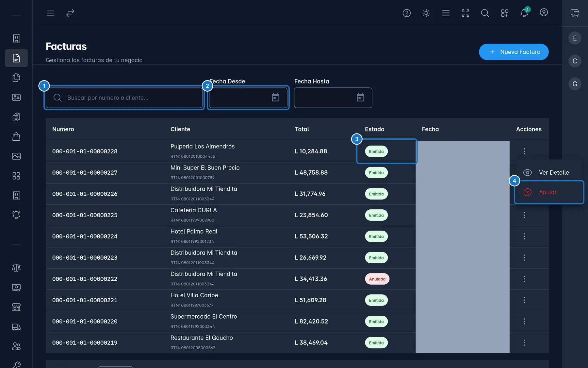Screen dimensions: 588x368
Task: Open the Fecha Desde calendar picker
Action: 276,97
